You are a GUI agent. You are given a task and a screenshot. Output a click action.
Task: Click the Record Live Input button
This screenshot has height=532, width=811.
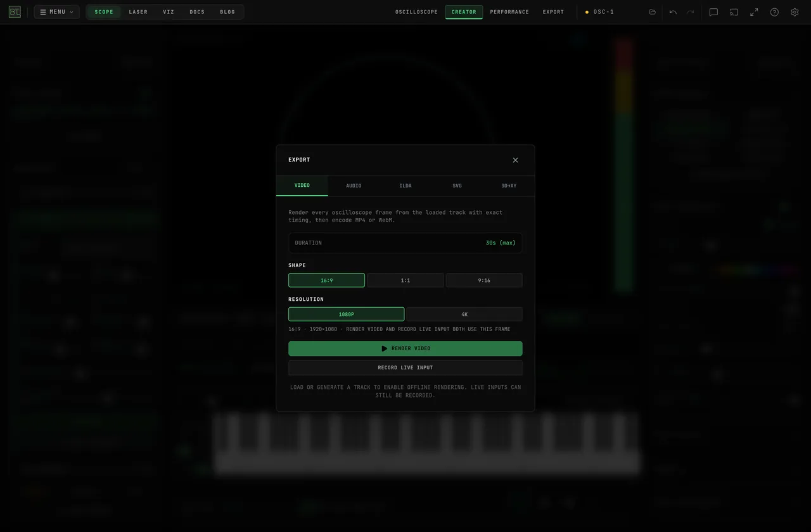click(405, 368)
